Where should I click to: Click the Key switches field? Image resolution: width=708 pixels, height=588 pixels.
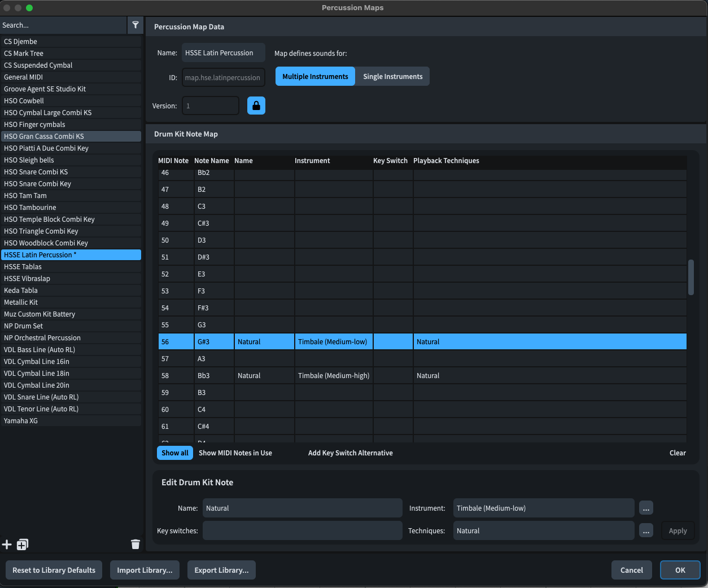tap(303, 530)
